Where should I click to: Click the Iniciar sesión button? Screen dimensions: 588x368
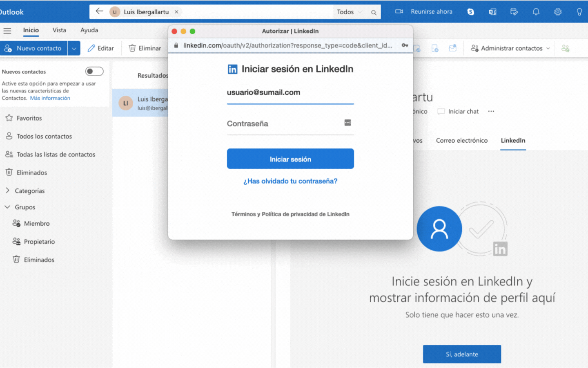(290, 159)
